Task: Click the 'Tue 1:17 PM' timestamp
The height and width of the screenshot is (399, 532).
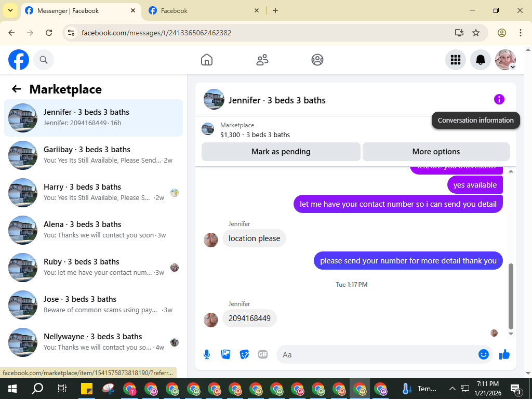Action: (352, 284)
